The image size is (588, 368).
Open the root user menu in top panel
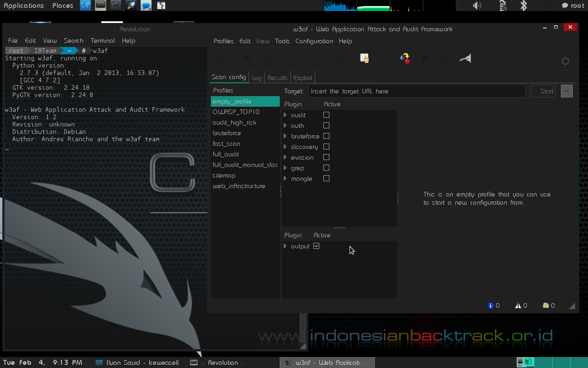click(x=573, y=6)
